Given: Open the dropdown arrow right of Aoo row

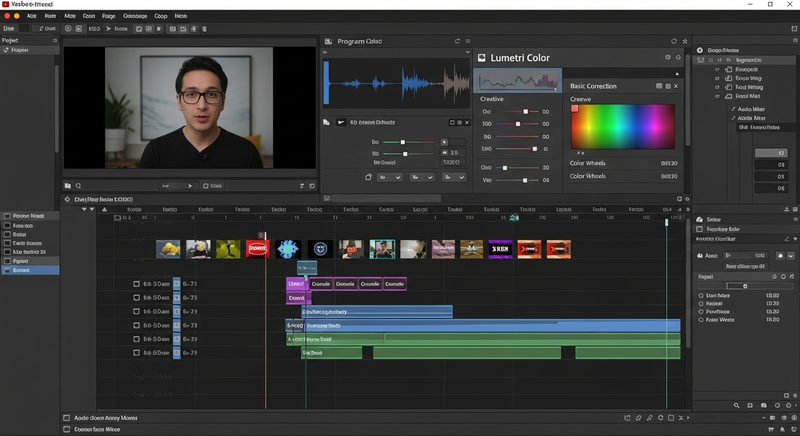Looking at the screenshot, I should click(791, 255).
